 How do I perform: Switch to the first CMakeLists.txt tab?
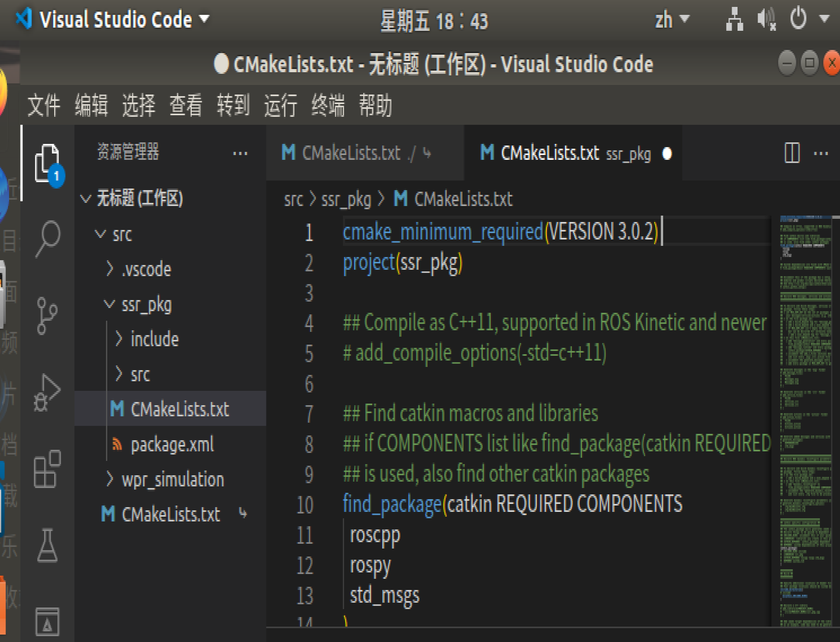click(365, 153)
